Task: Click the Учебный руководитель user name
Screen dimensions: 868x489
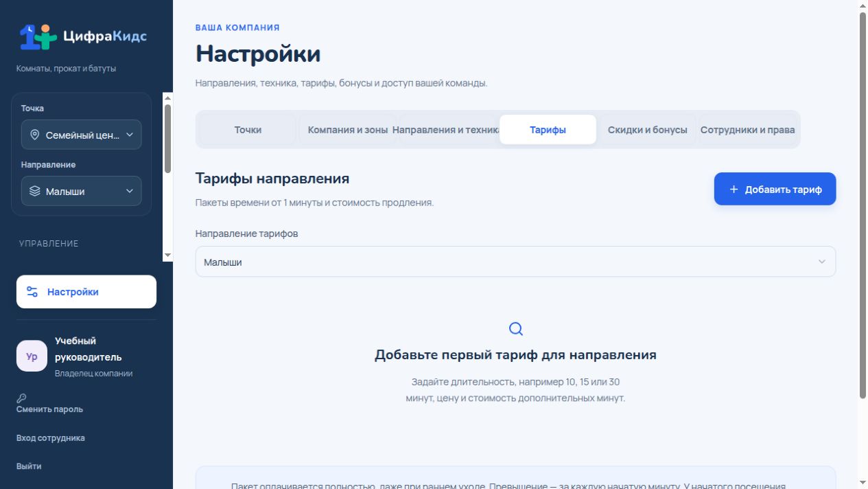Action: click(x=89, y=349)
